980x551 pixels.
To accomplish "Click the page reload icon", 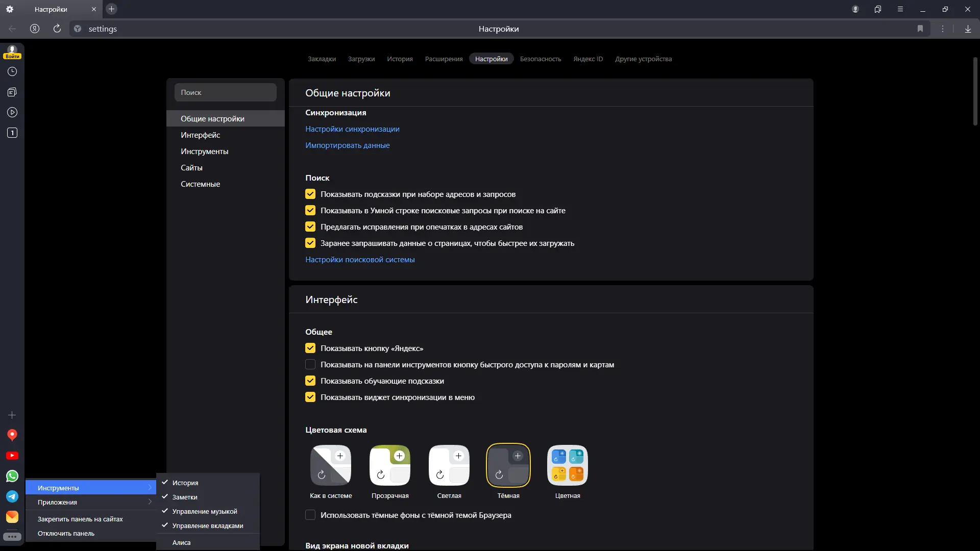I will tap(57, 29).
